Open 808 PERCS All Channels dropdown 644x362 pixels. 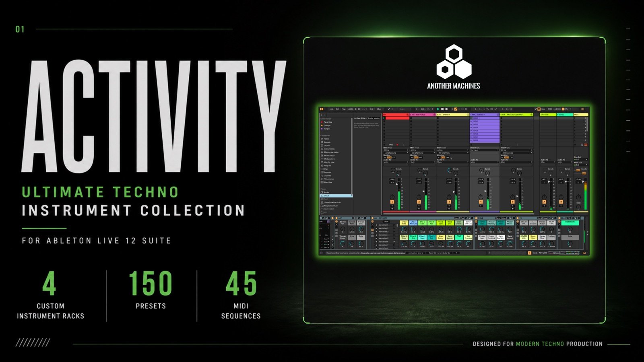click(x=423, y=153)
